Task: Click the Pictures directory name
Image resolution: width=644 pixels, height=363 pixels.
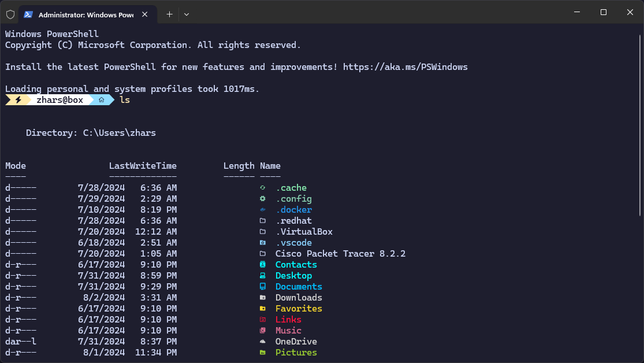Action: click(x=296, y=353)
